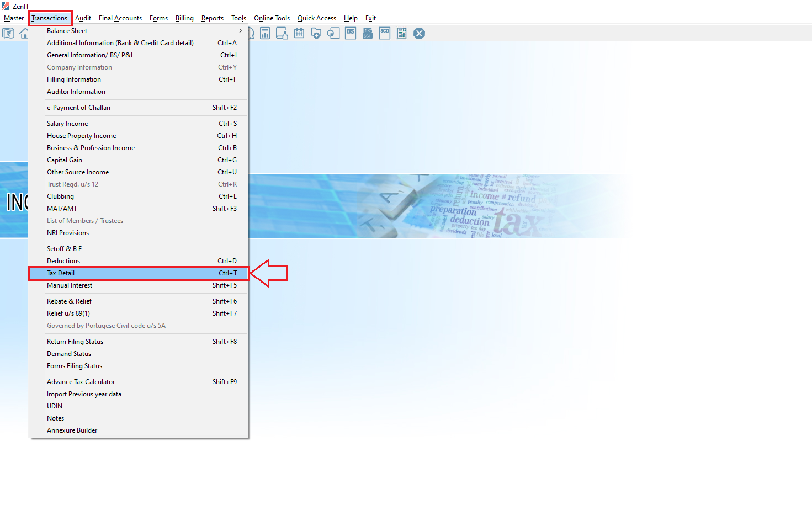
Task: Open the Help menu
Action: [x=351, y=18]
